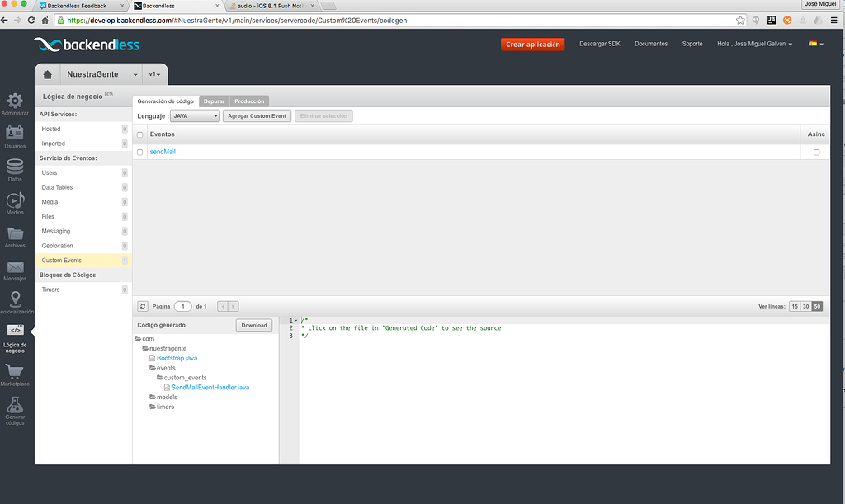Screen dimensions: 845x504
Task: Open the Hola, Jose Miguel Galván menu
Action: point(754,44)
